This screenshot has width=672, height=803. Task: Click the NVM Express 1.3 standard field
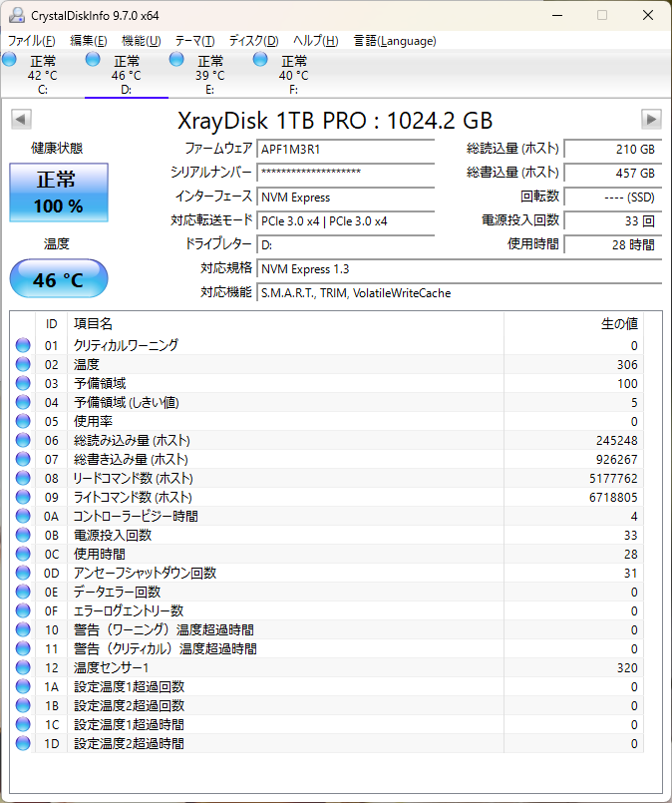[x=459, y=269]
